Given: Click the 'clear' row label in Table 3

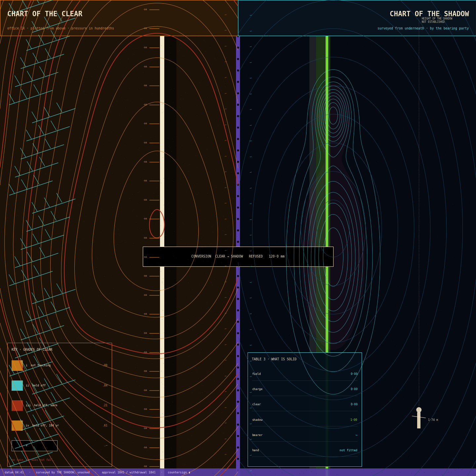Looking at the screenshot, I should [x=256, y=404].
